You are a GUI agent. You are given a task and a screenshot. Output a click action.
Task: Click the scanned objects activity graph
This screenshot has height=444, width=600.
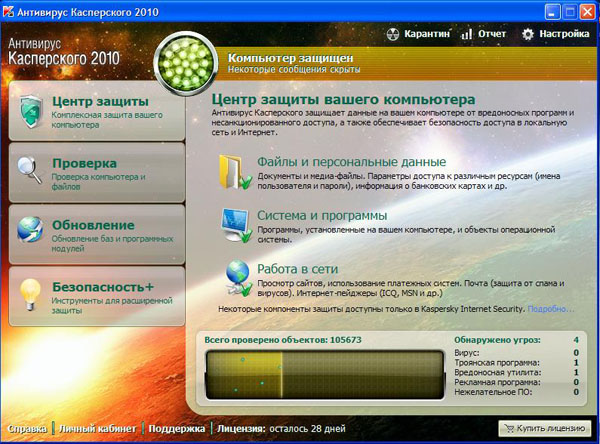(x=324, y=375)
